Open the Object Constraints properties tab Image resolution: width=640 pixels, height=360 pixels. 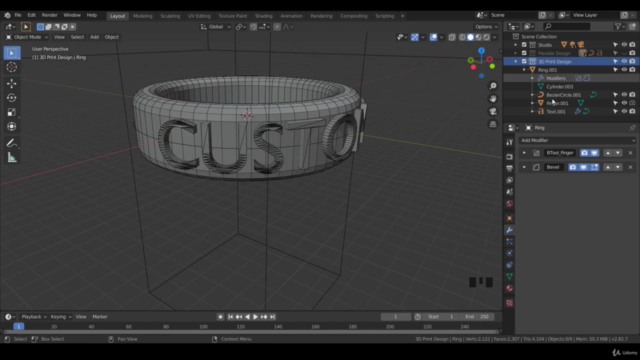point(509,265)
